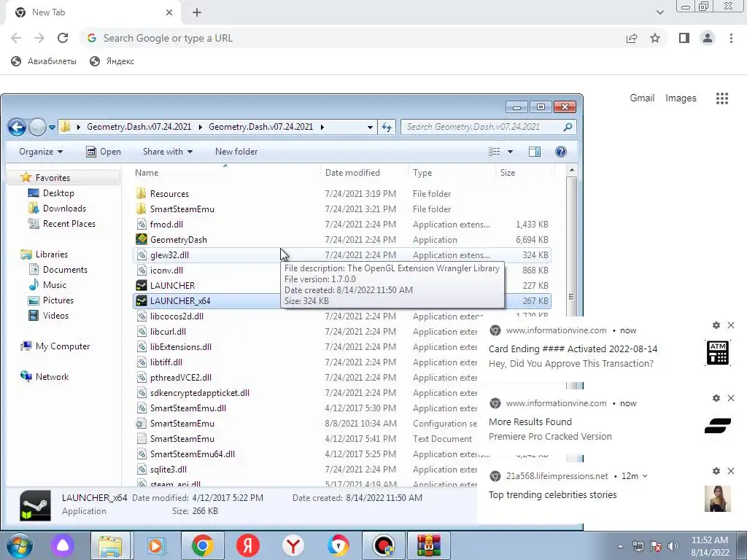Viewport: 747px width, 560px height.
Task: Click New folder button
Action: (236, 152)
